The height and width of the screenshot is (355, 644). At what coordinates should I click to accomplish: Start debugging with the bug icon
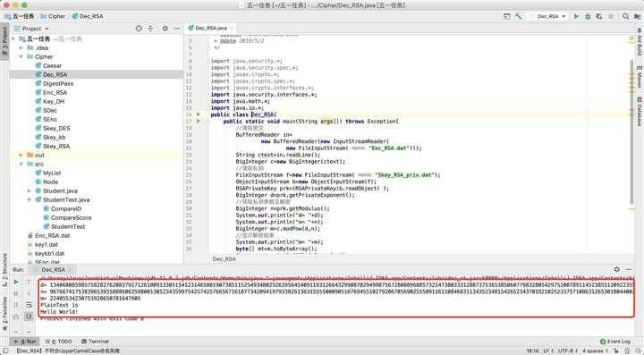(588, 16)
